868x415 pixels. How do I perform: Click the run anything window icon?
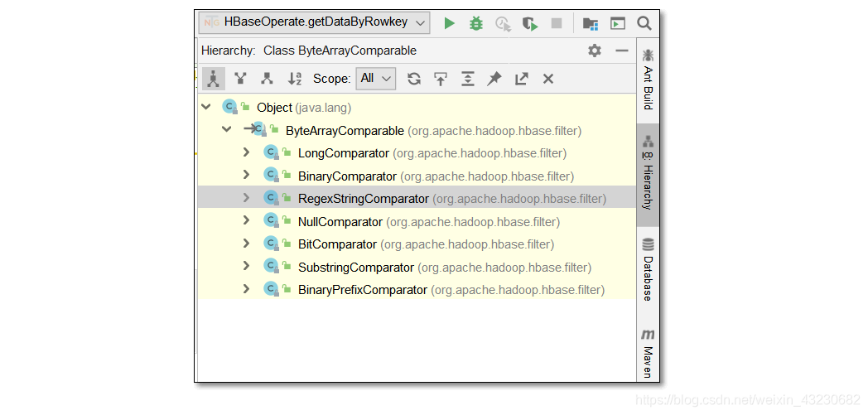pos(618,23)
